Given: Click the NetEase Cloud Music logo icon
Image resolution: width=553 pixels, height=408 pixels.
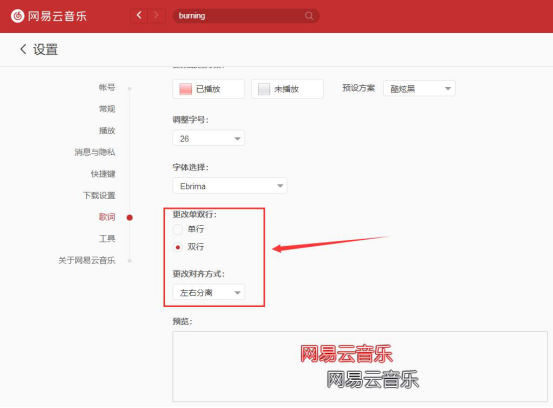Looking at the screenshot, I should point(18,16).
